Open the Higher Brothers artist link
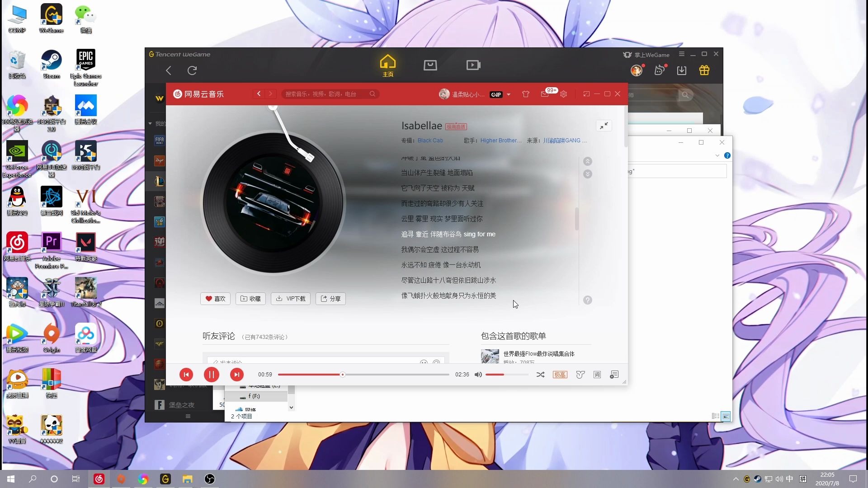This screenshot has height=488, width=868. 501,141
